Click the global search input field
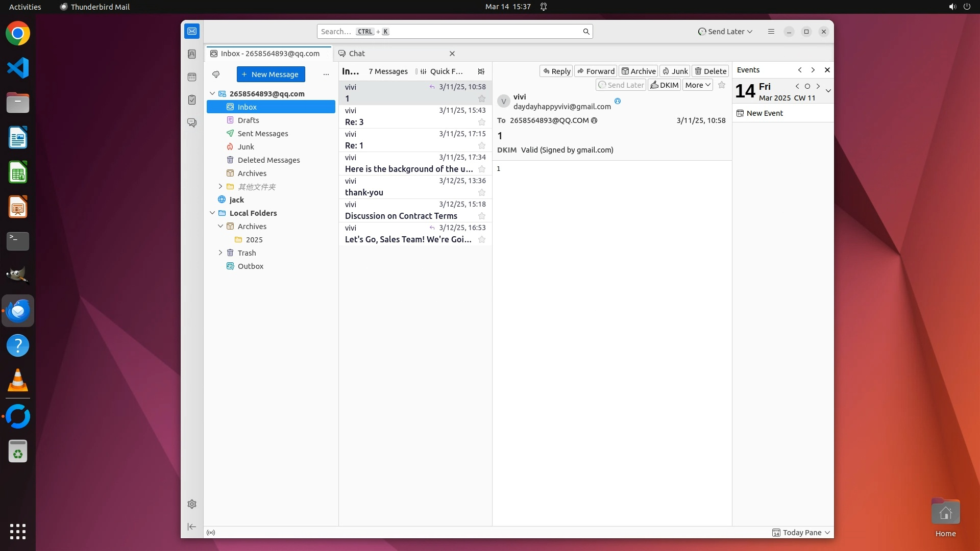The height and width of the screenshot is (551, 980). tap(449, 32)
